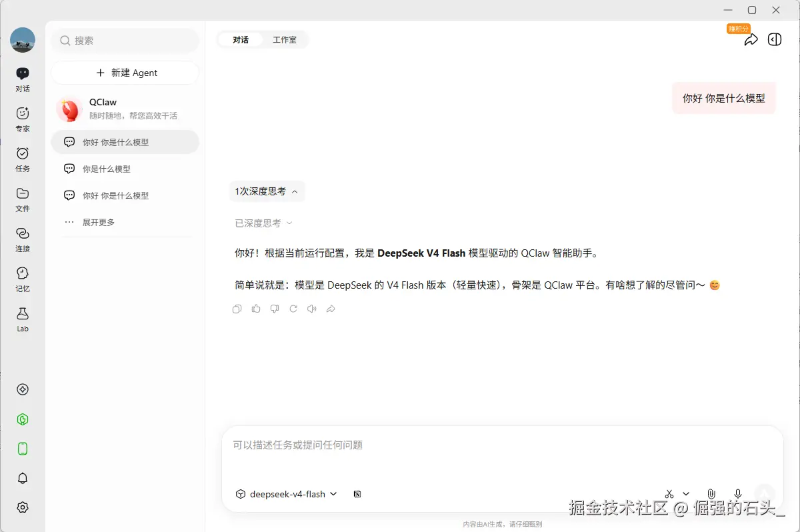This screenshot has height=532, width=800.
Task: Open the last 你好 你是什么模型 chat
Action: point(125,195)
